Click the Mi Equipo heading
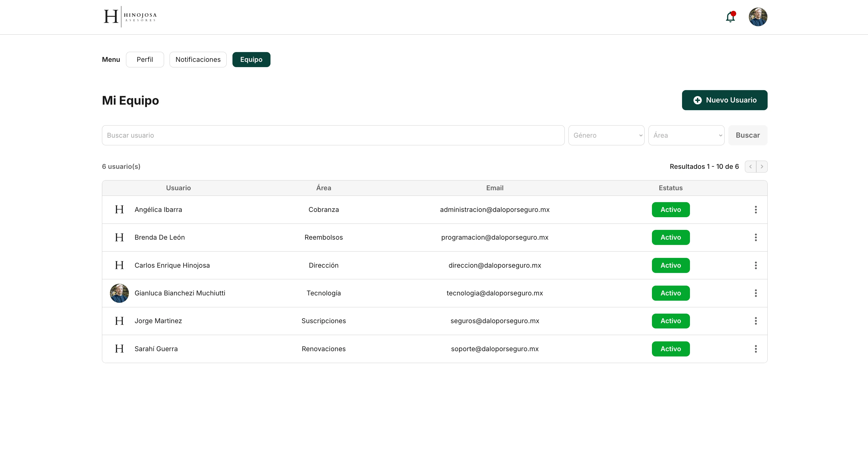868x455 pixels. click(x=130, y=100)
